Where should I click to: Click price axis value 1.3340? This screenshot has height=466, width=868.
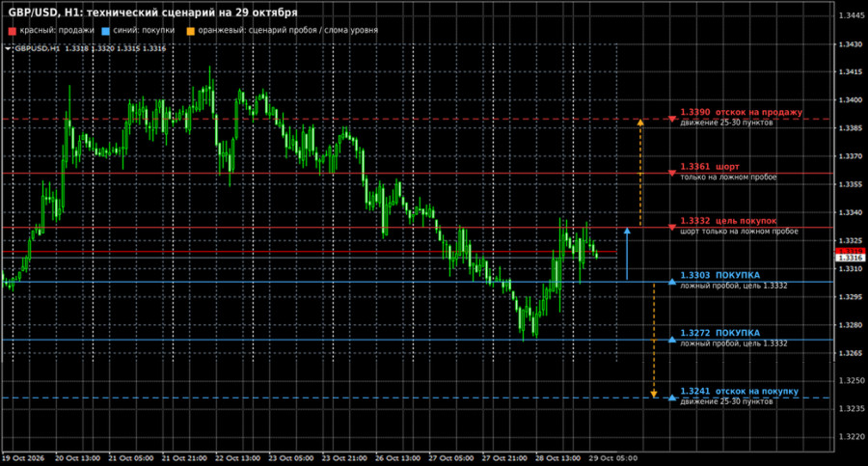click(x=851, y=212)
